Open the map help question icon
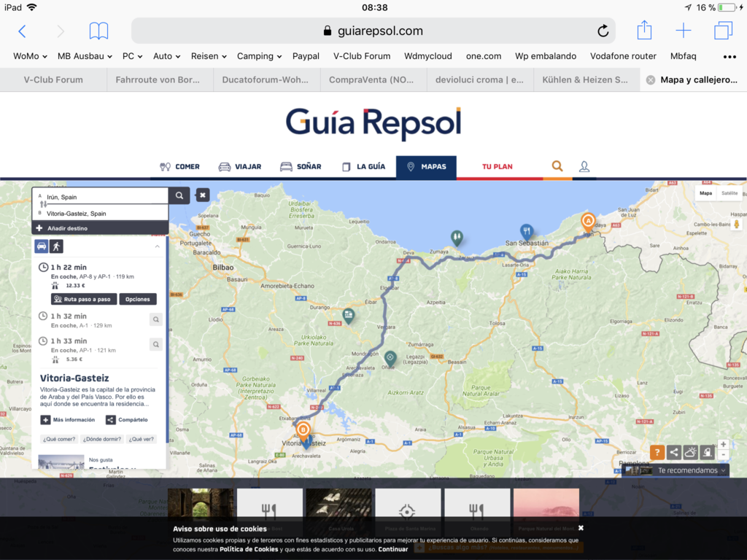Screen dimensions: 747x560 [657, 452]
